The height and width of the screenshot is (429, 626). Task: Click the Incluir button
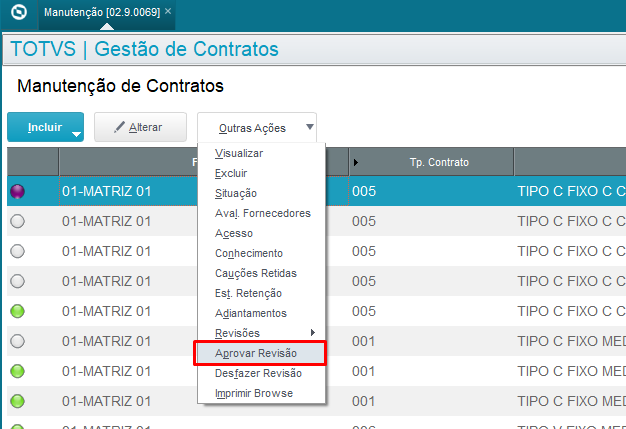45,127
